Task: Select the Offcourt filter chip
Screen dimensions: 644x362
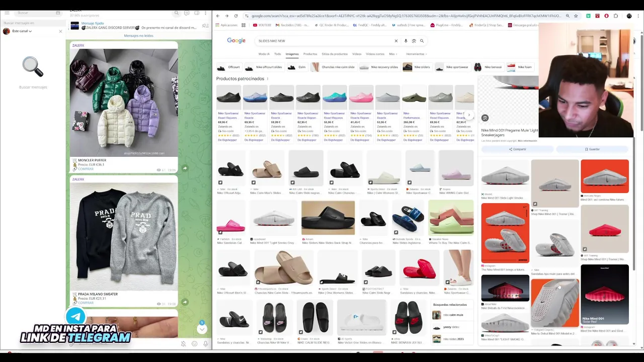Action: pyautogui.click(x=229, y=67)
